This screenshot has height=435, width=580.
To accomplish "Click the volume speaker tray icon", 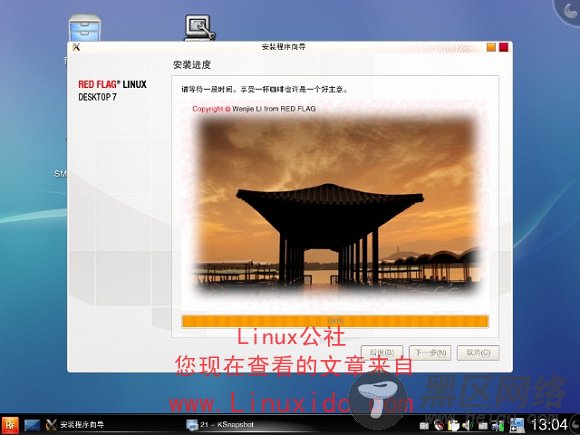I will click(467, 425).
